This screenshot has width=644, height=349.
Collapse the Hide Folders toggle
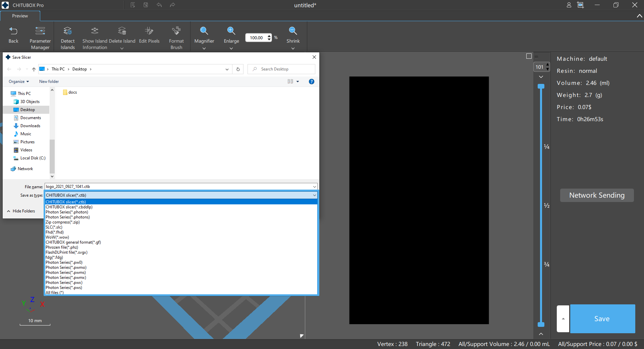pyautogui.click(x=21, y=211)
